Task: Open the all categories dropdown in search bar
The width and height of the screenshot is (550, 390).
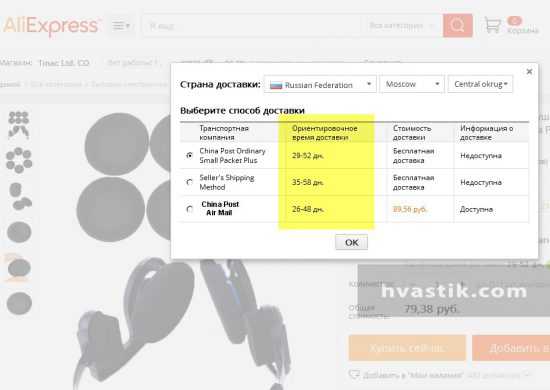Action: tap(401, 26)
